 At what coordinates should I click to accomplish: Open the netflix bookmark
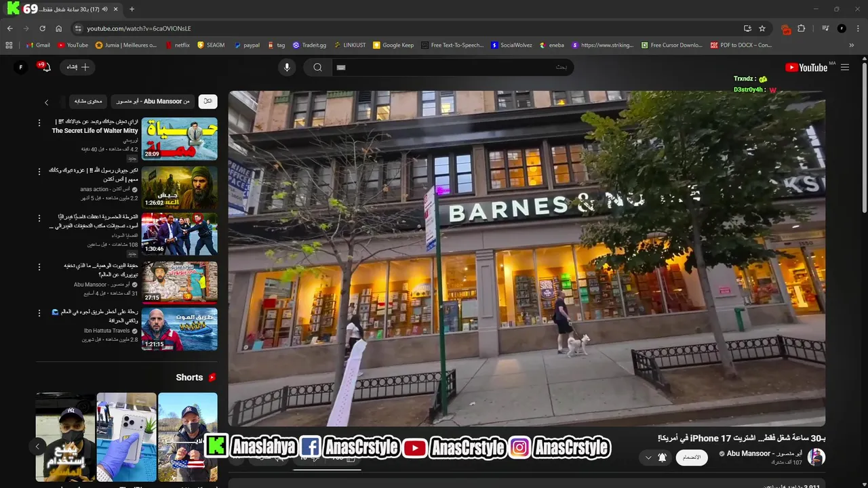click(177, 45)
